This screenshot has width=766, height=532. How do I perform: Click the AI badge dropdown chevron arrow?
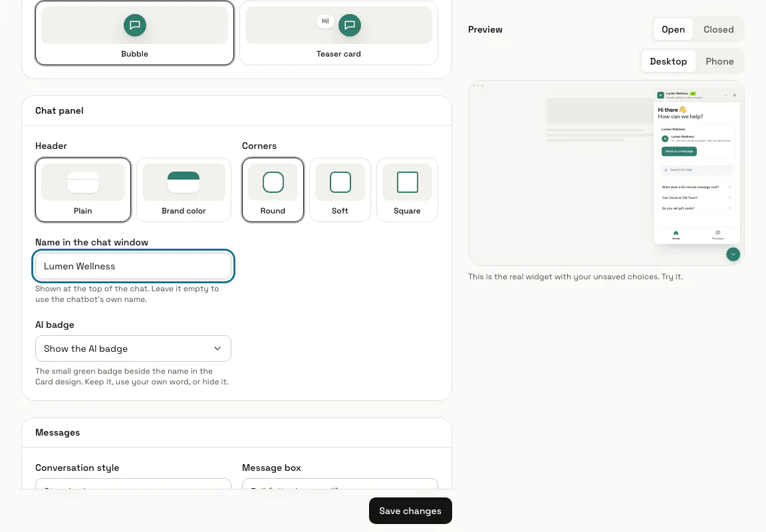[x=217, y=348]
